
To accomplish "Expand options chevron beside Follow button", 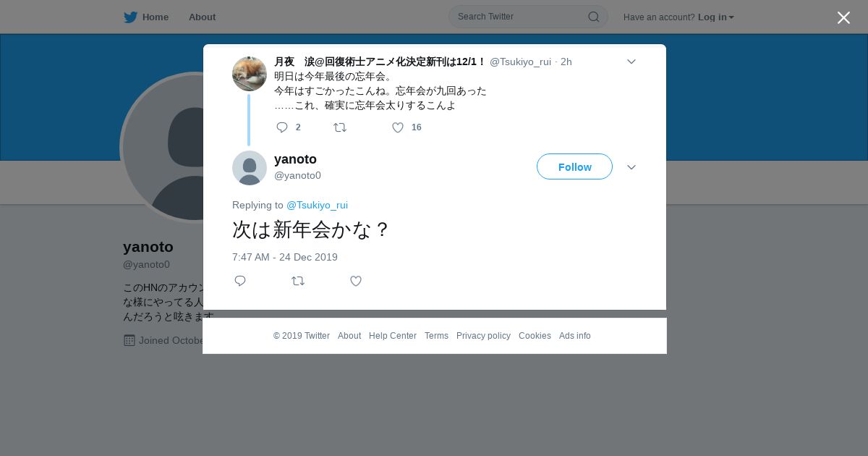I will pyautogui.click(x=631, y=167).
